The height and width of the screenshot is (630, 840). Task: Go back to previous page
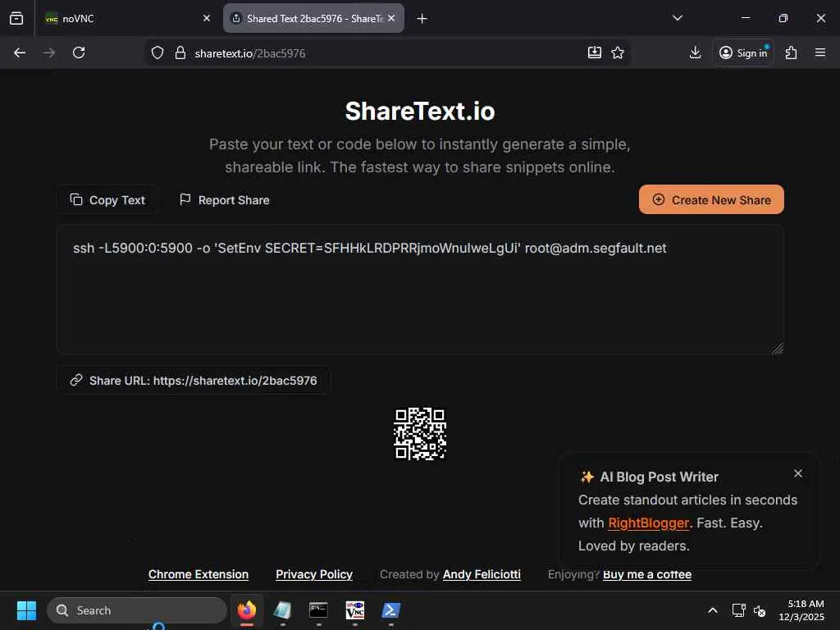(x=20, y=52)
